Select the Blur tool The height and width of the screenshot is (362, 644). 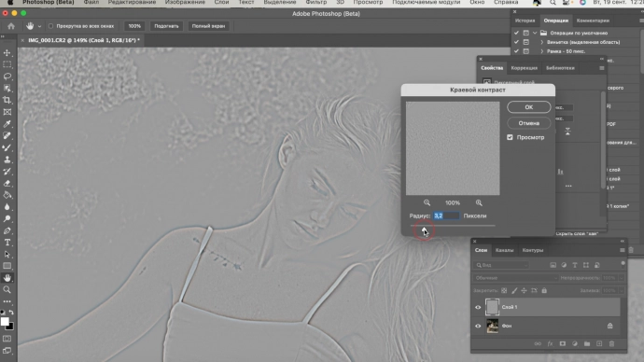pos(7,207)
